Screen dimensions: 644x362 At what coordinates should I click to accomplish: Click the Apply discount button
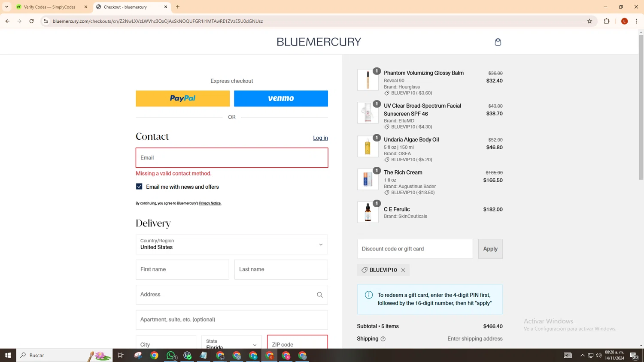pos(490,249)
